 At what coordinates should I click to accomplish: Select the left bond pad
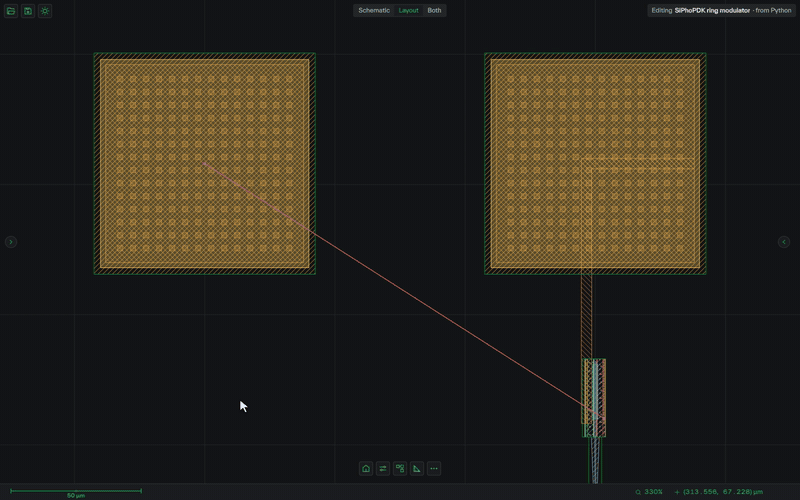205,164
